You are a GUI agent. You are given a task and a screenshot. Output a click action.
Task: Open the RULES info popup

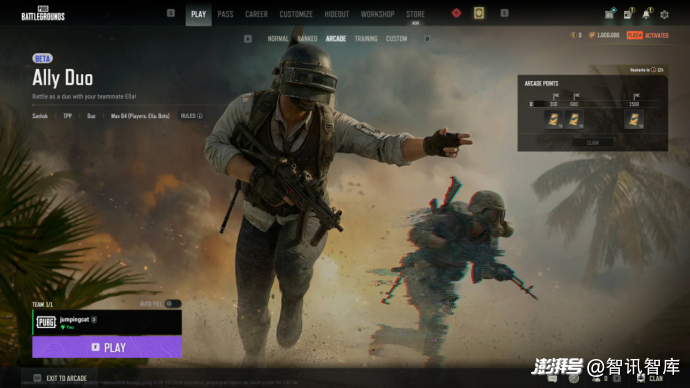click(x=191, y=116)
